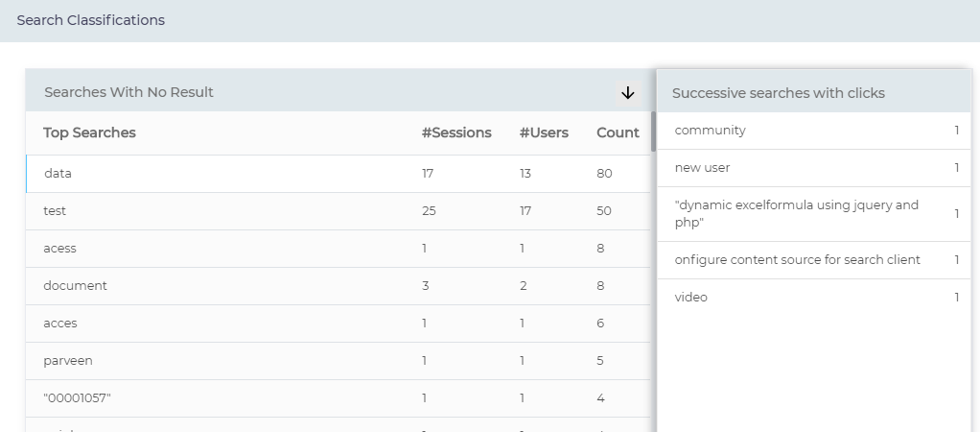Sort by the #Sessions column header
Image resolution: width=980 pixels, height=432 pixels.
pyautogui.click(x=456, y=132)
